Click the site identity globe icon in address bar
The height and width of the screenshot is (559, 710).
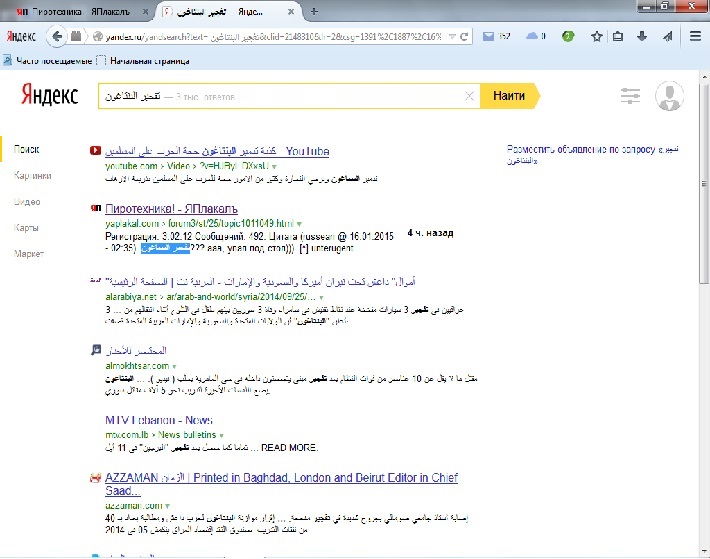point(97,36)
